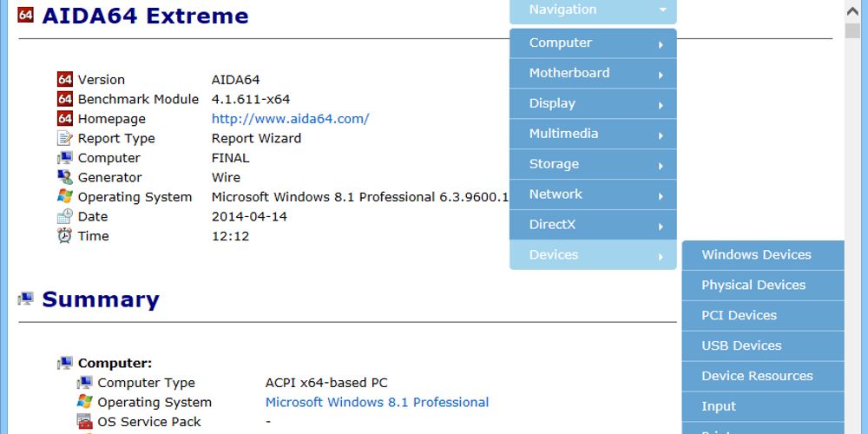Open Microsoft Windows 8.1 Professional link
Image resolution: width=868 pixels, height=434 pixels.
coord(377,403)
